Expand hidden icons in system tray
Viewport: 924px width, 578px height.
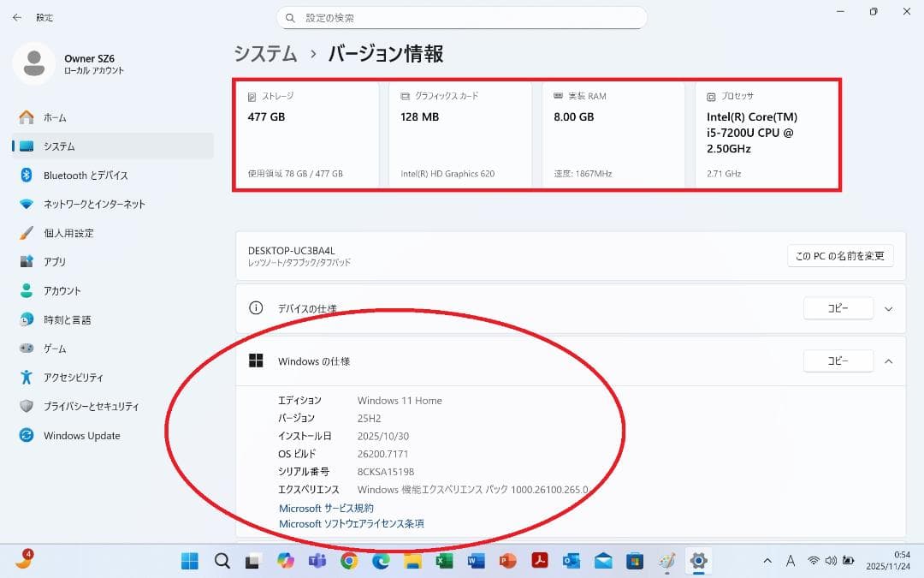click(767, 561)
